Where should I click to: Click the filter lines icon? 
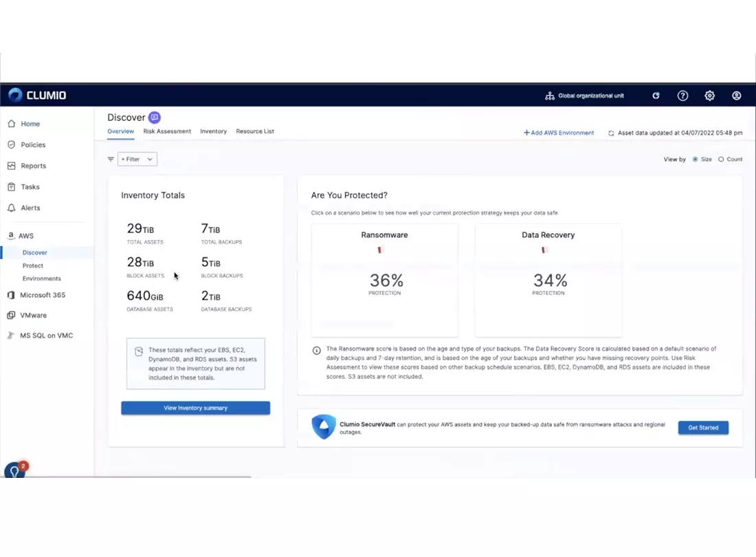pyautogui.click(x=111, y=159)
